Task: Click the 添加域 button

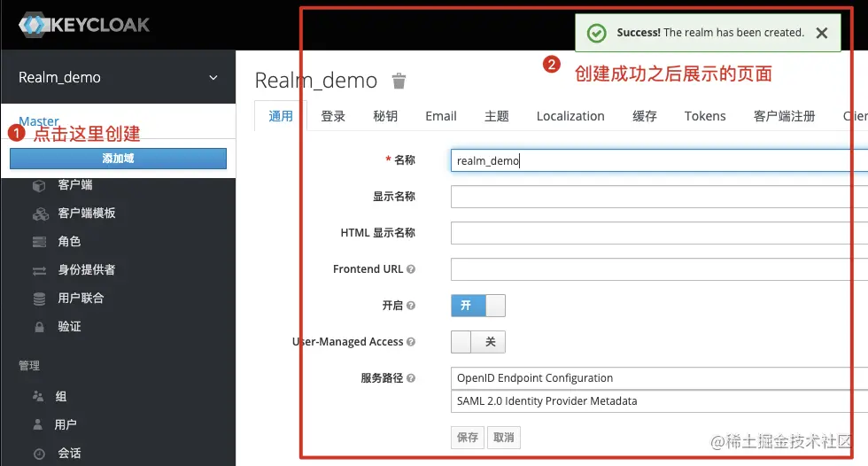Action: 118,159
